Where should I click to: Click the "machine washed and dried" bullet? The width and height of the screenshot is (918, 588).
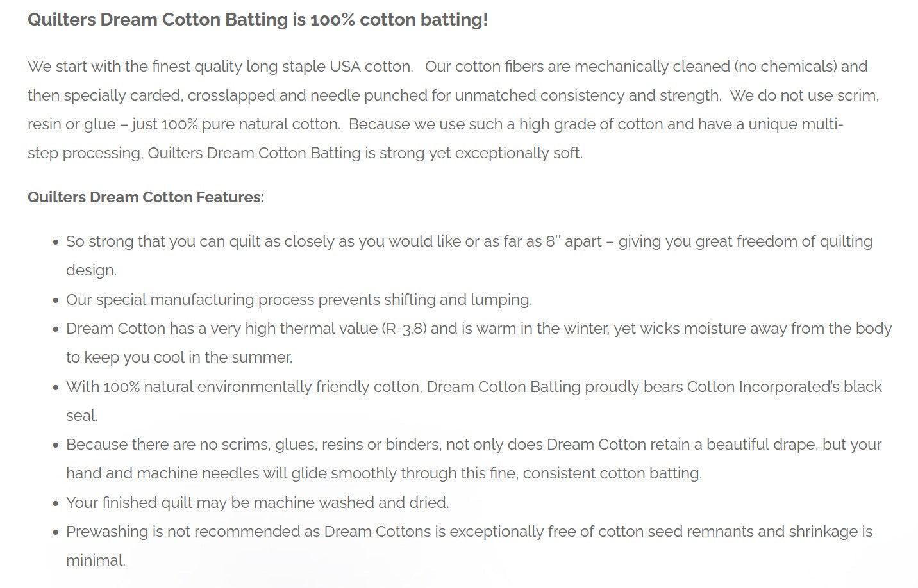click(x=257, y=503)
